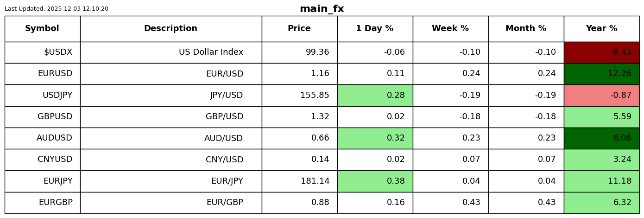Select the EUR/GBP description cell
The image size is (644, 218).
pyautogui.click(x=170, y=203)
